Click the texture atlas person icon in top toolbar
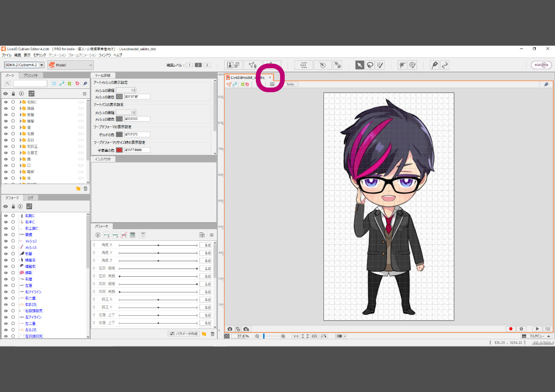Screen dimensions: 555x392 (x=233, y=65)
